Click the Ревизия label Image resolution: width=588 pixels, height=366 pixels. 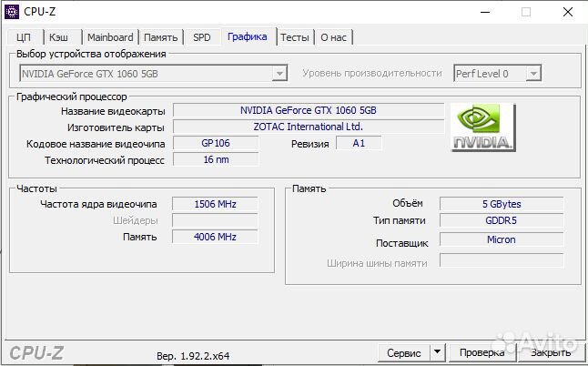point(310,144)
